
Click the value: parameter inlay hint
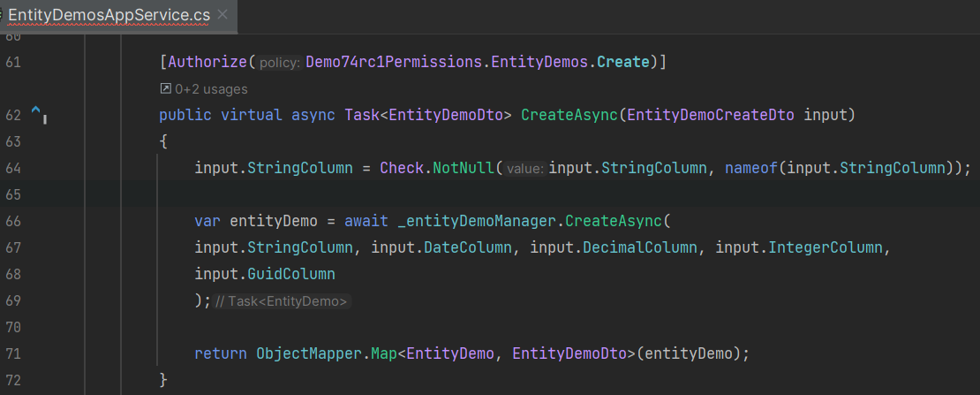pyautogui.click(x=525, y=169)
